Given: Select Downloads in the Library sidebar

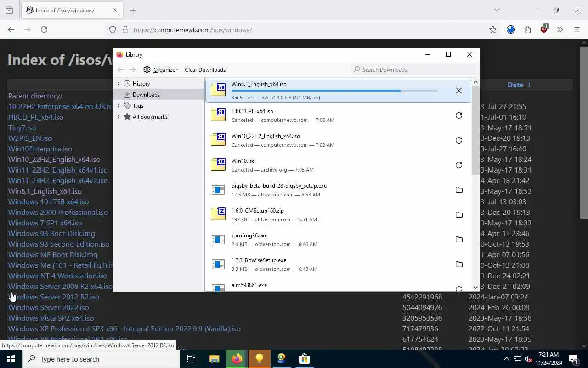Looking at the screenshot, I should pyautogui.click(x=146, y=95).
